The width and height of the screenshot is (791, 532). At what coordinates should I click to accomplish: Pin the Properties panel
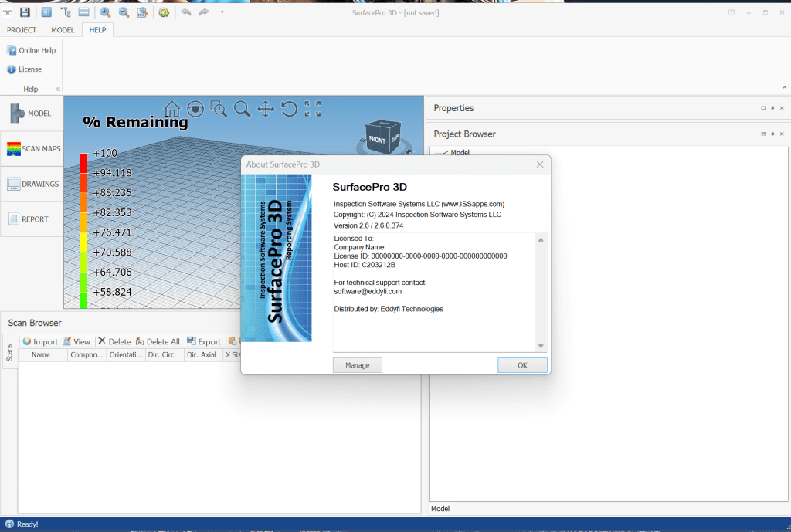coord(772,108)
